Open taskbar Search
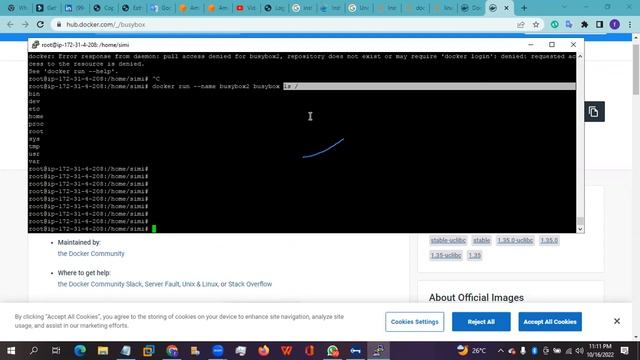The width and height of the screenshot is (640, 360). point(33,351)
